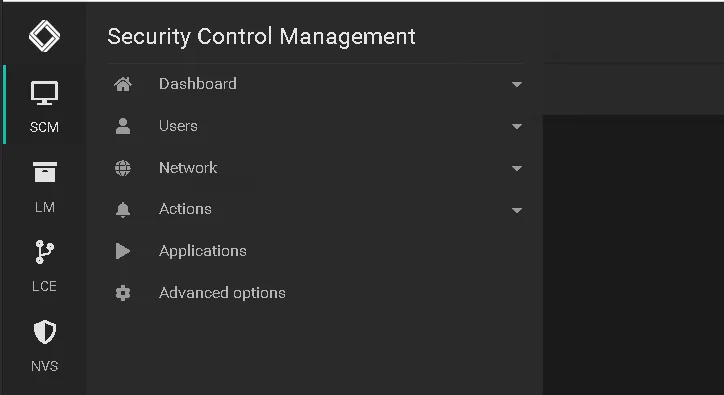Click the Dashboard home icon
Viewport: 724px width, 395px height.
(123, 84)
